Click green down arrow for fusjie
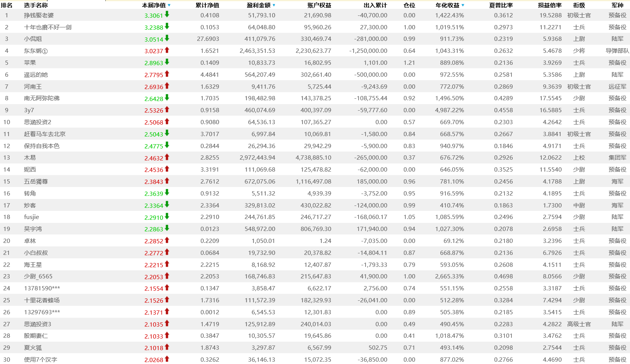The image size is (630, 364). pos(167,216)
